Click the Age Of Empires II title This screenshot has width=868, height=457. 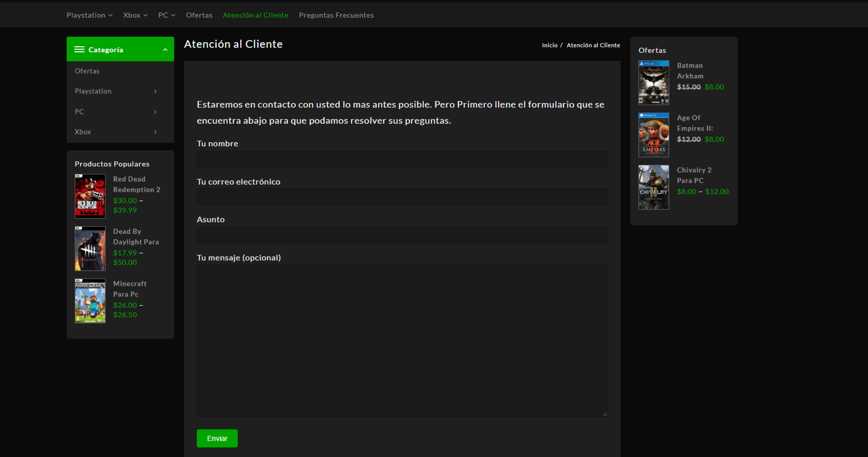pos(695,123)
